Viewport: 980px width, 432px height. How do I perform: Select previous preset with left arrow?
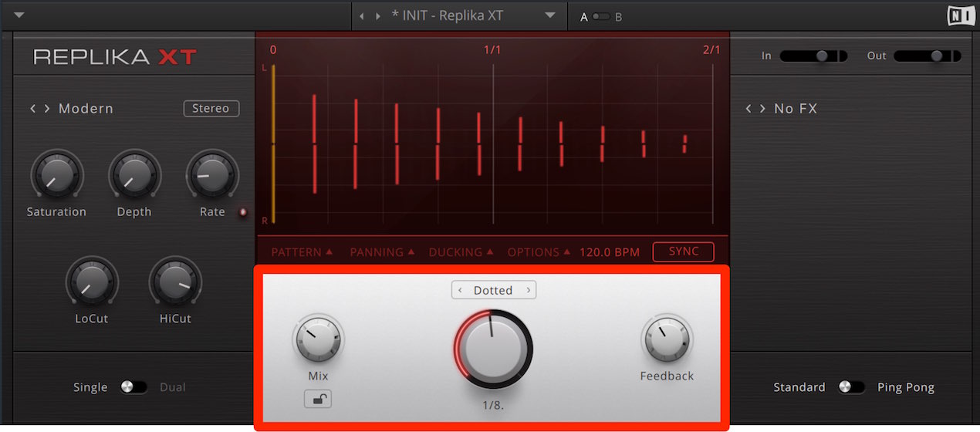362,16
